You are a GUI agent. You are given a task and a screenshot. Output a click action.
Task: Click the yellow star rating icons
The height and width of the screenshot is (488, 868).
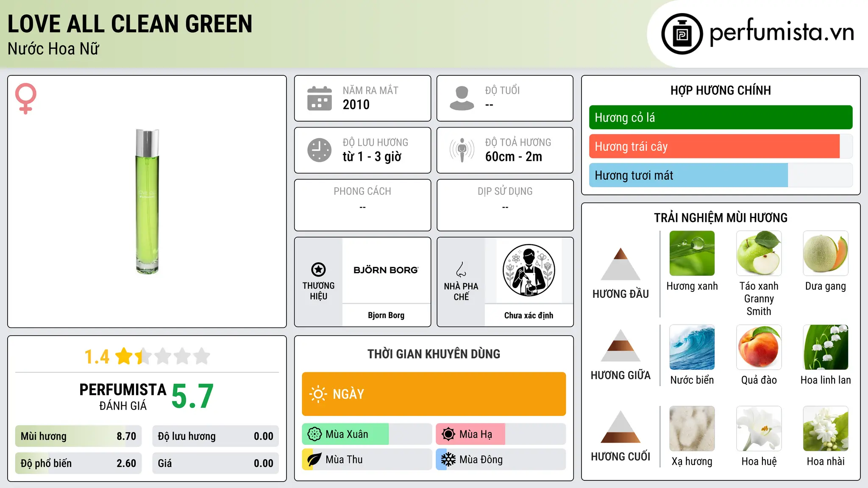click(163, 356)
